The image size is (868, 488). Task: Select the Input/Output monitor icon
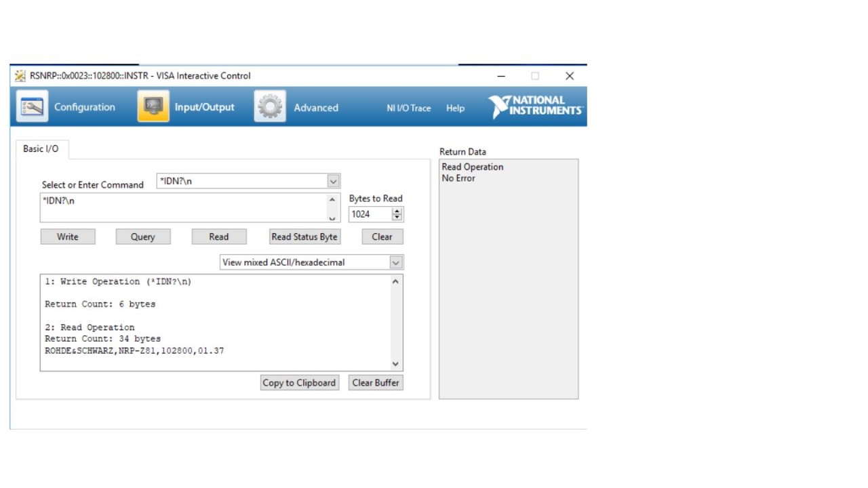click(153, 106)
